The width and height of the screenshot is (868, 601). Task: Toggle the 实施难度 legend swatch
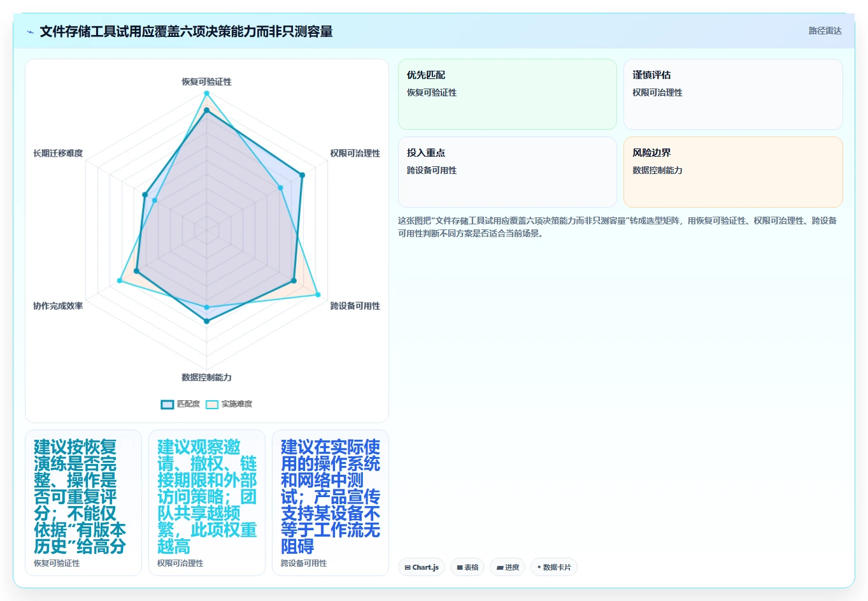[212, 404]
